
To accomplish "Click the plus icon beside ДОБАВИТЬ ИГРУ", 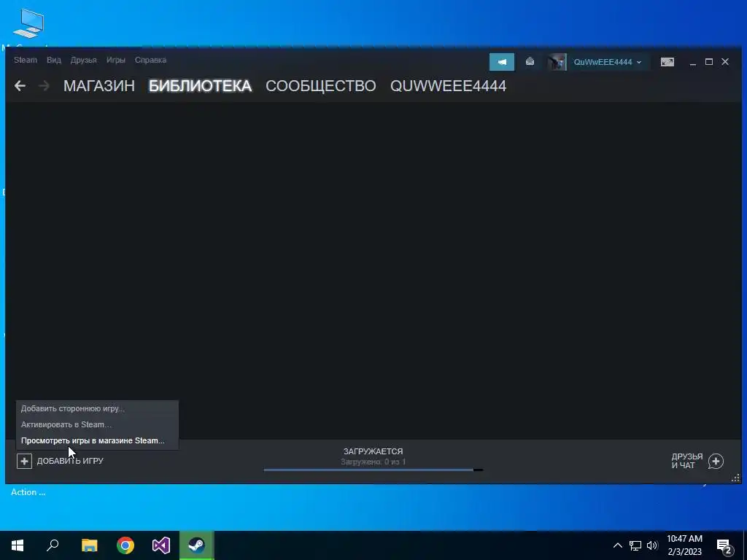I will coord(24,461).
